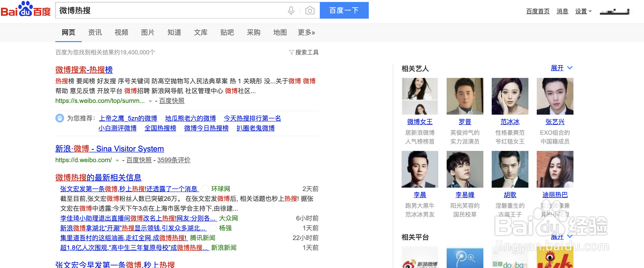Open 3599条评价 reviews link
The width and height of the screenshot is (644, 268).
tap(174, 160)
